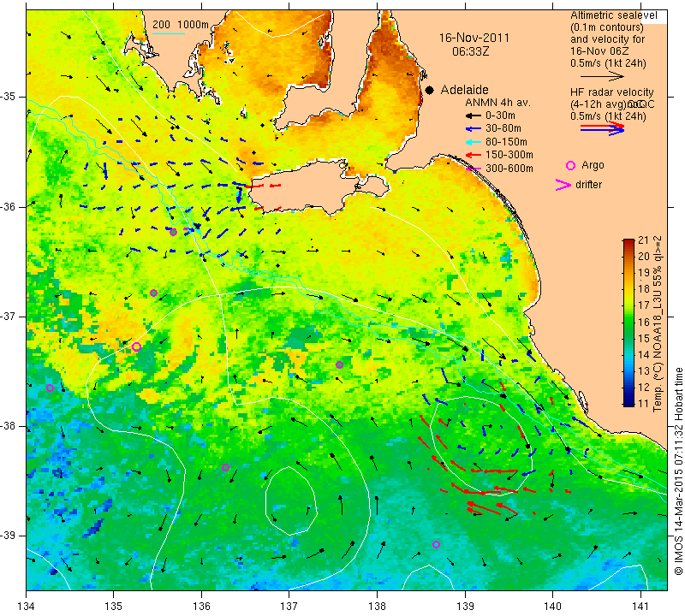Click the red 150-300m legend arrow
The image size is (685, 616).
(473, 155)
